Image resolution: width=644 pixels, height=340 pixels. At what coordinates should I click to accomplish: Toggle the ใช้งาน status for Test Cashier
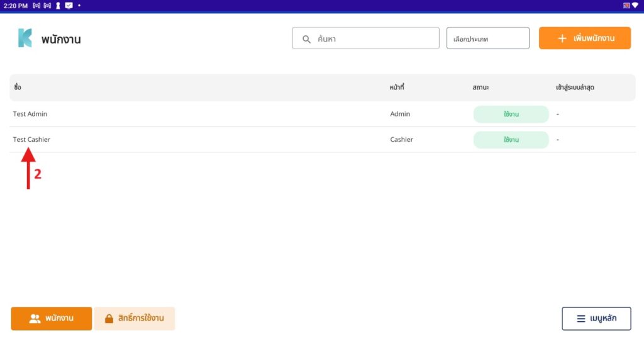511,140
